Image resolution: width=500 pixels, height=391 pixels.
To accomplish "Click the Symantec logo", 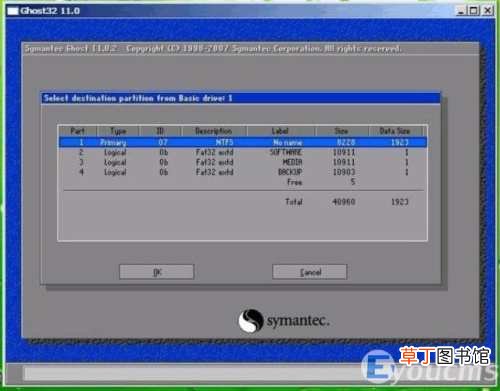I will click(x=284, y=321).
